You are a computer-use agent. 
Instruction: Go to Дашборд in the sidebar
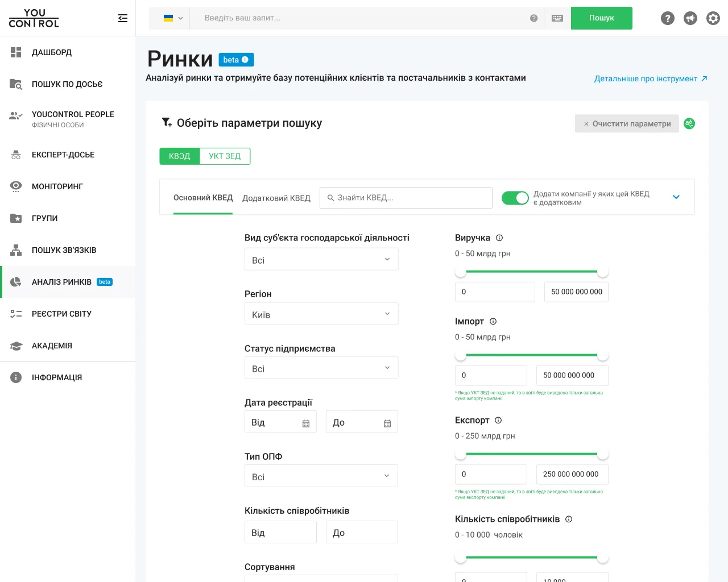point(68,52)
